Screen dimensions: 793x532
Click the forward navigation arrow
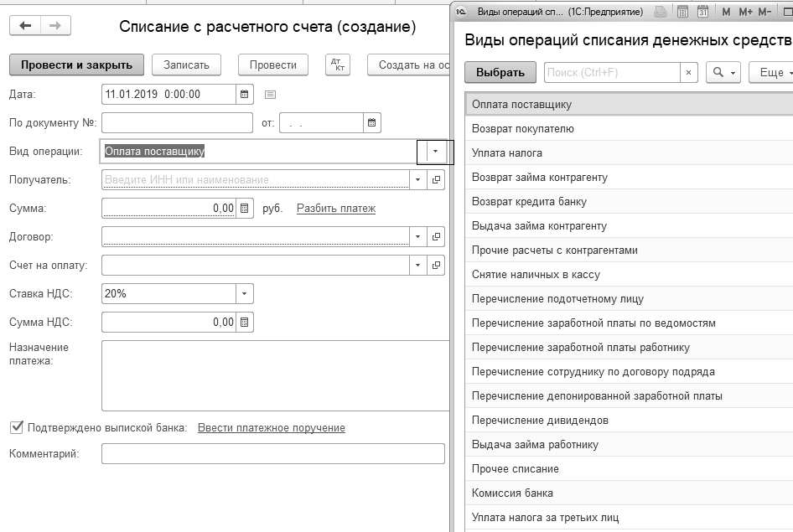point(55,26)
